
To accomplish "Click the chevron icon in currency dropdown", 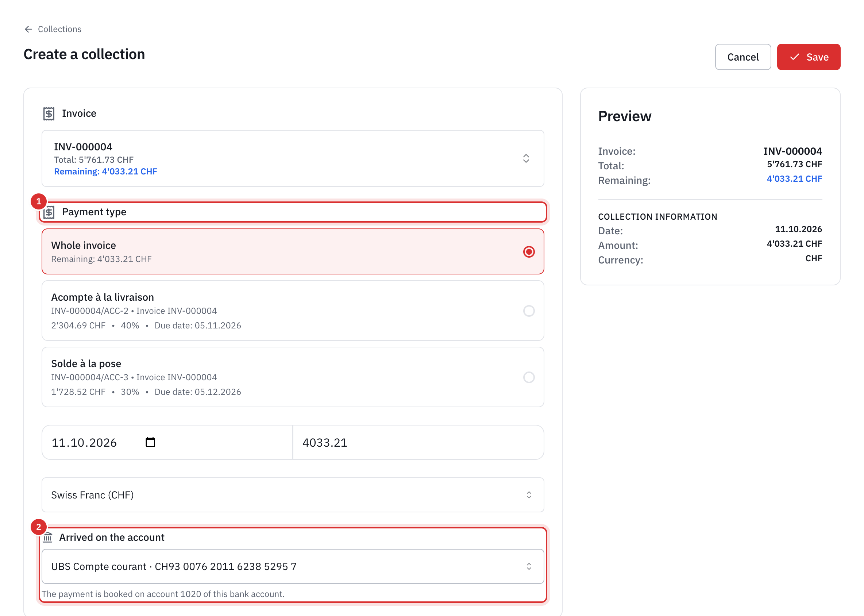I will click(x=529, y=495).
